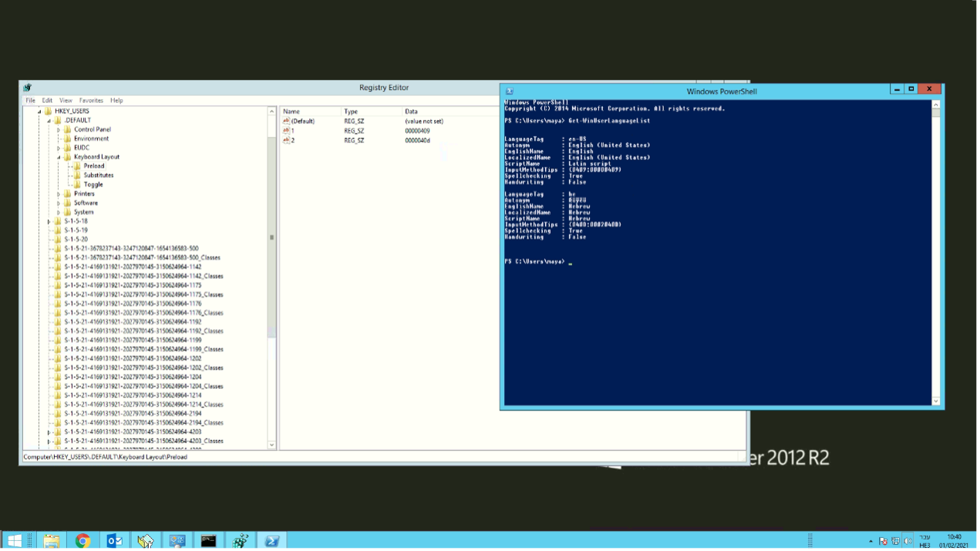Image resolution: width=980 pixels, height=551 pixels.
Task: Sort values by the Name column header
Action: coord(310,112)
